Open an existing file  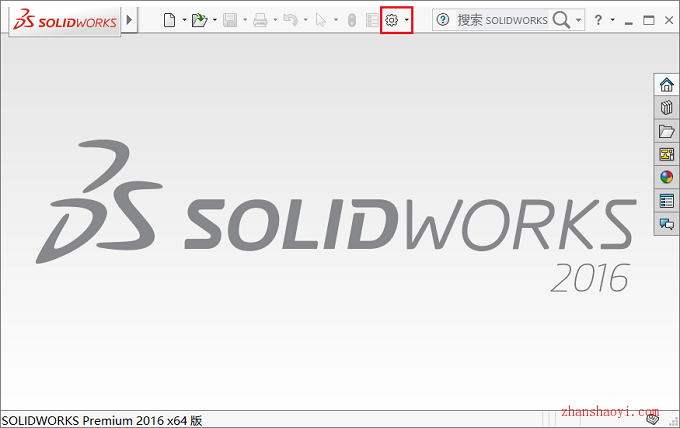[x=199, y=20]
